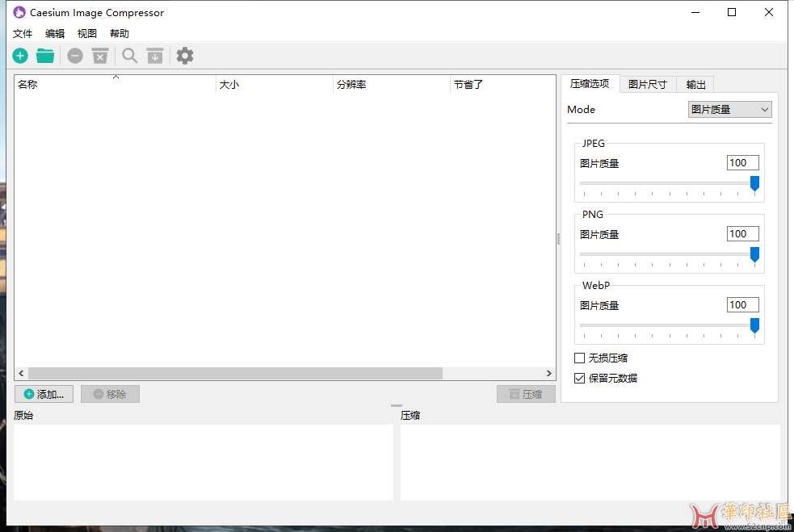Click the compress toolbar icon with down arrow
The height and width of the screenshot is (532, 794).
[154, 56]
